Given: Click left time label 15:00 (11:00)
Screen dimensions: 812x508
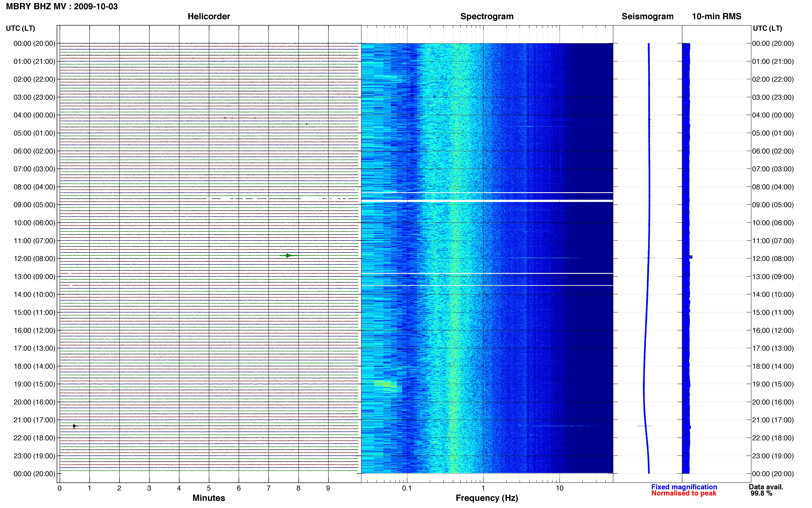Looking at the screenshot, I should [x=34, y=312].
